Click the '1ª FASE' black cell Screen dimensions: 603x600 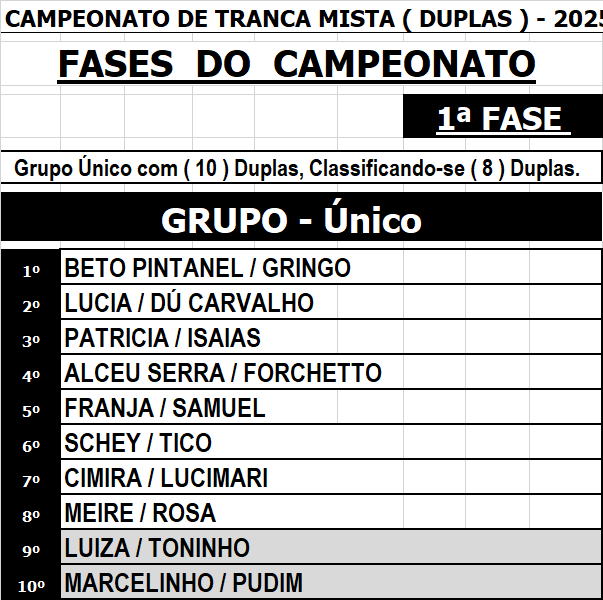pos(501,118)
